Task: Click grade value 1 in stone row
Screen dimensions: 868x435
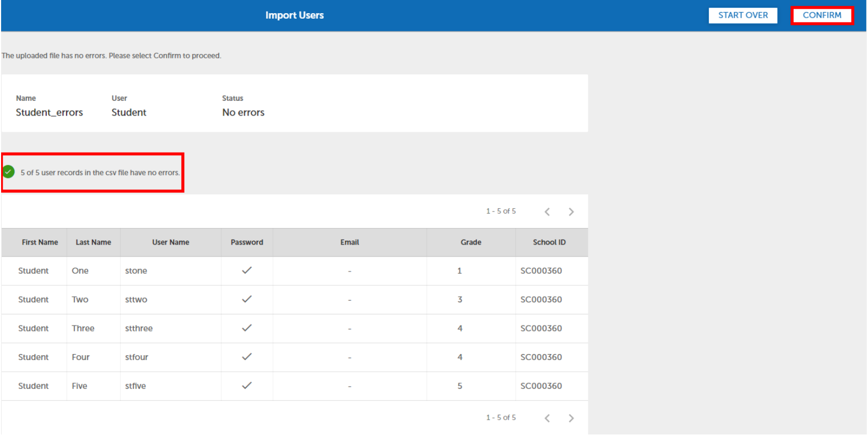Action: pyautogui.click(x=459, y=271)
